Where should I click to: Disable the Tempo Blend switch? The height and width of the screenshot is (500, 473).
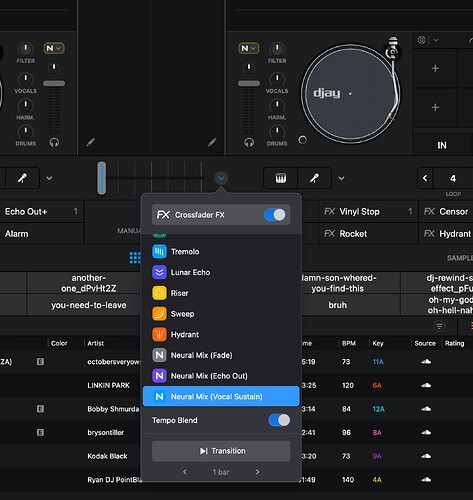pos(279,420)
